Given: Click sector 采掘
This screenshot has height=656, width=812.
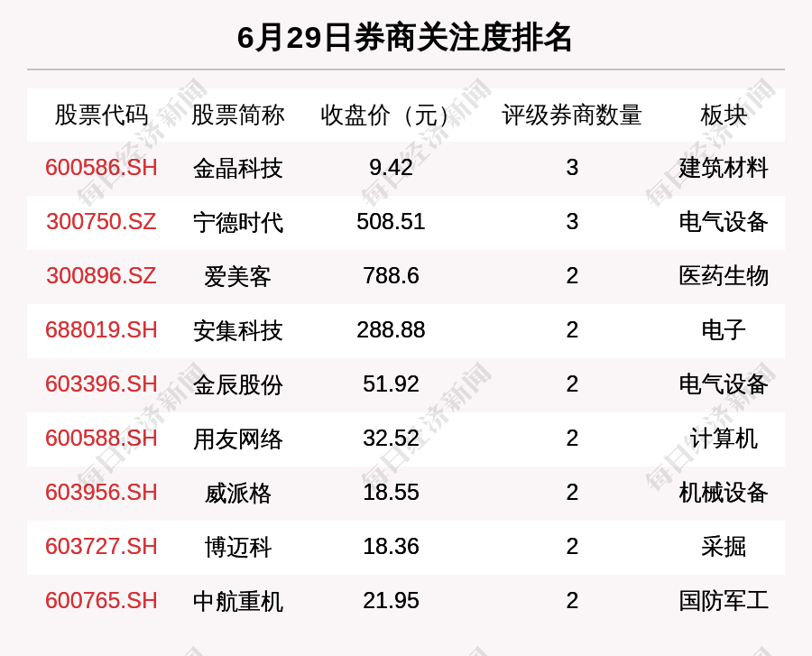Looking at the screenshot, I should 724,548.
